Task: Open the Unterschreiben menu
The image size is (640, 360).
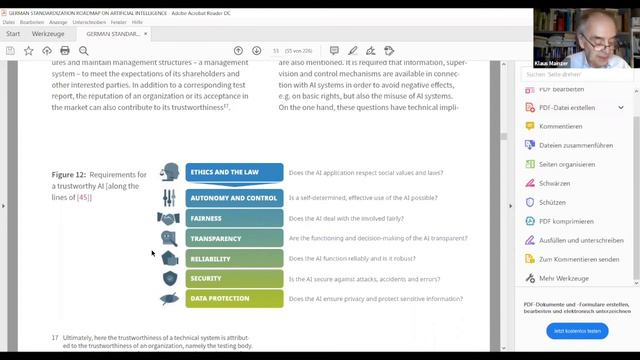Action: (89, 22)
